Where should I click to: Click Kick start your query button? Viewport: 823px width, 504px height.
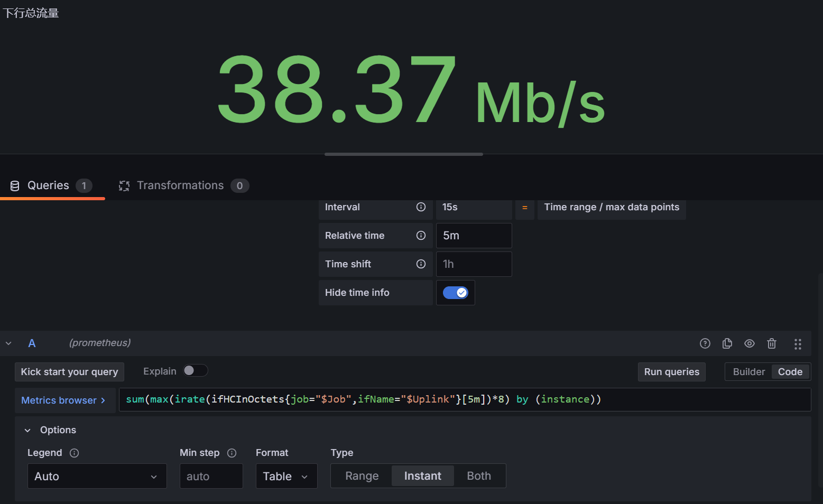(69, 372)
